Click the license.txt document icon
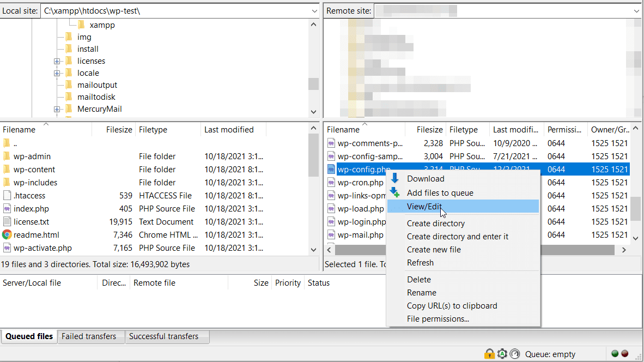The height and width of the screenshot is (362, 644). (7, 222)
